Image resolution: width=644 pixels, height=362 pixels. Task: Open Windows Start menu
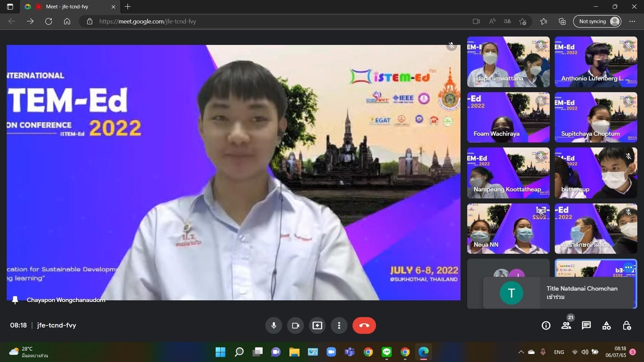pos(220,352)
